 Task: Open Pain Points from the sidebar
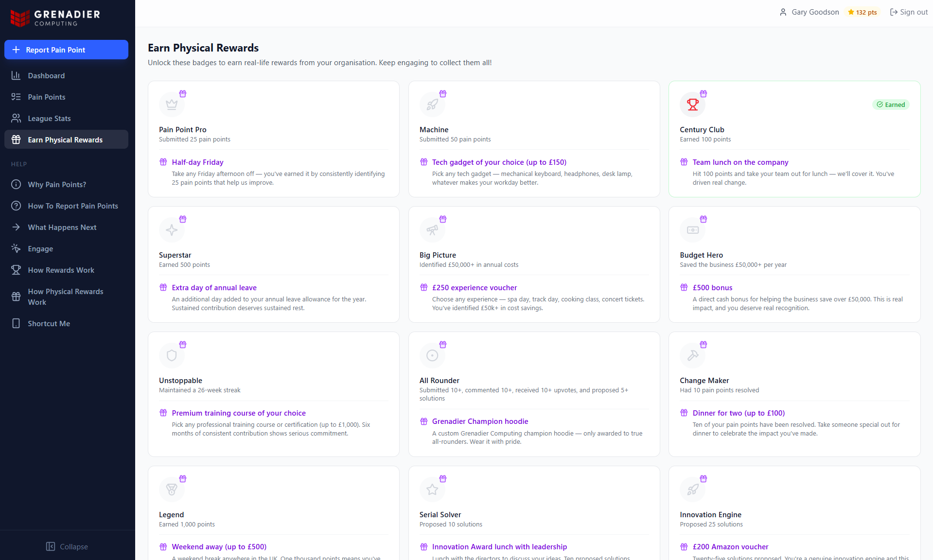[x=47, y=97]
